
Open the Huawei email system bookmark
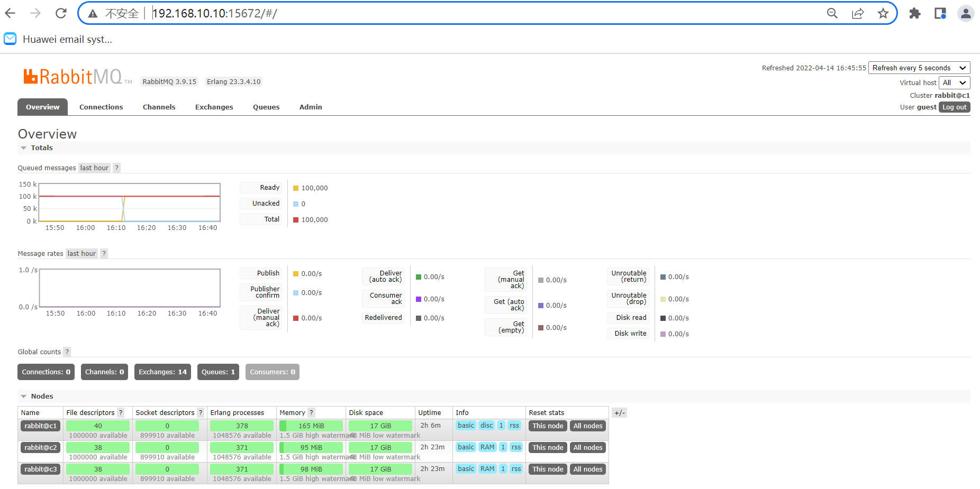coord(58,39)
